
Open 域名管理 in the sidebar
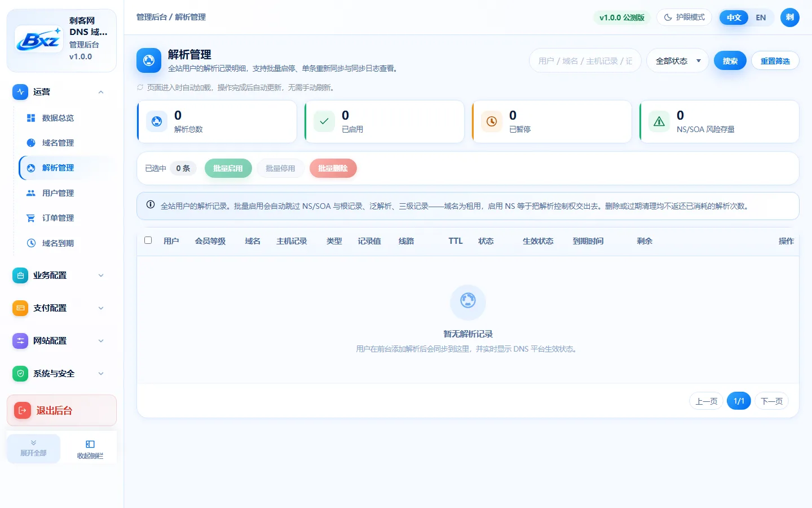[66, 143]
